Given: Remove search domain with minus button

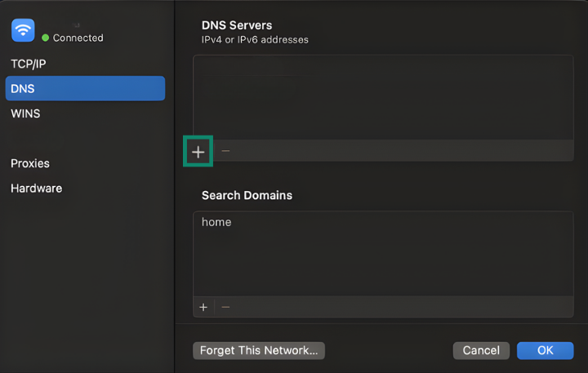Looking at the screenshot, I should pyautogui.click(x=225, y=308).
